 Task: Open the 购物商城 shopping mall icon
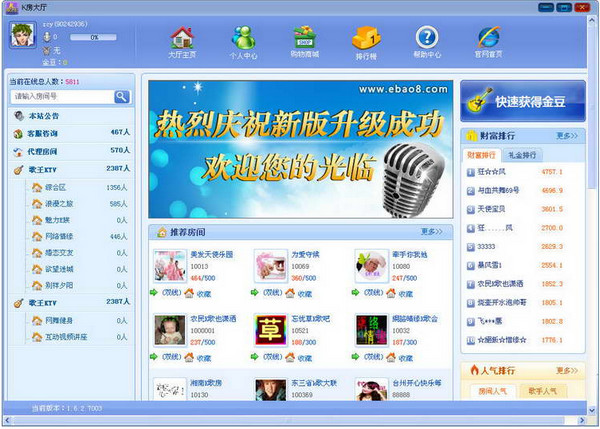(304, 41)
